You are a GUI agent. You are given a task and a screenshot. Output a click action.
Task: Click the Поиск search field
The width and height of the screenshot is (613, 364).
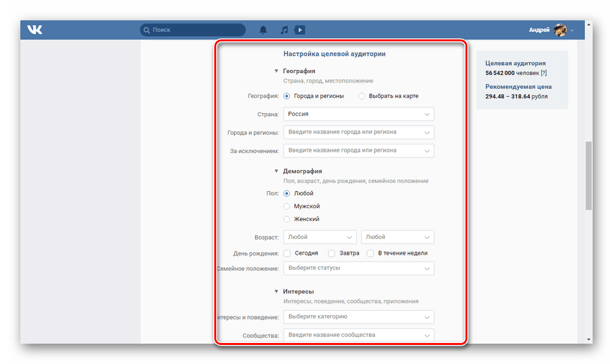[193, 30]
